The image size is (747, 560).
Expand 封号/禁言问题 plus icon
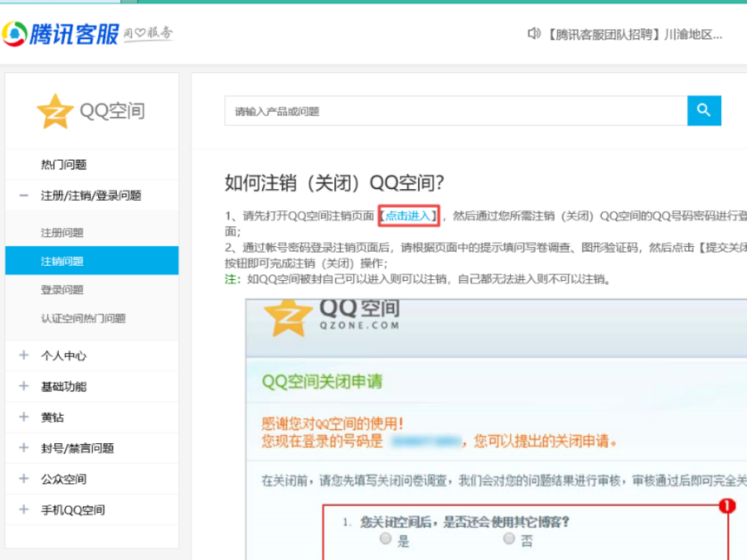24,448
